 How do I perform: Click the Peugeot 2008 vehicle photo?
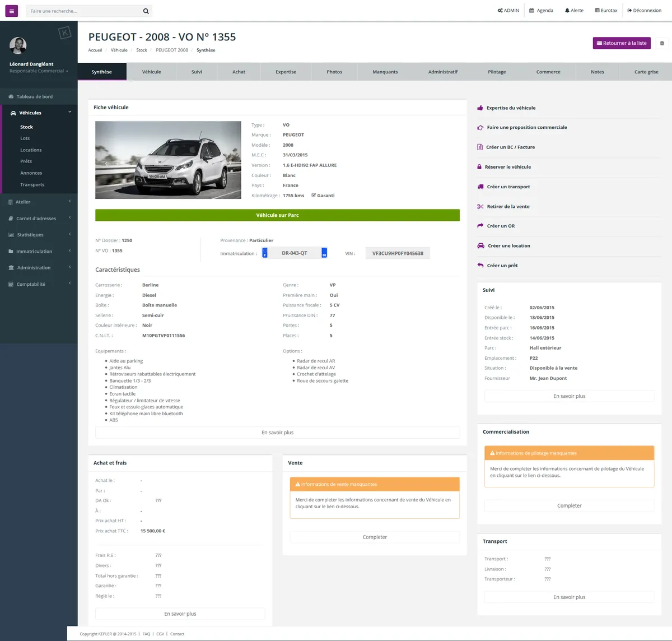point(168,160)
